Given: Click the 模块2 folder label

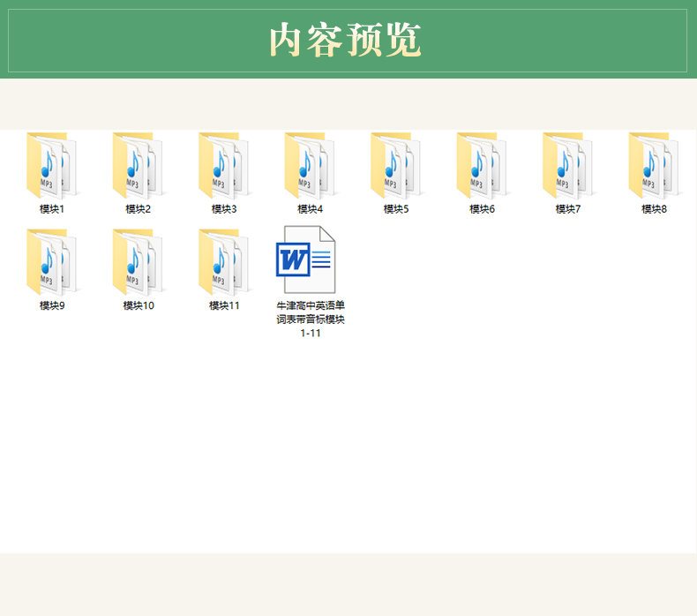Looking at the screenshot, I should click(139, 209).
